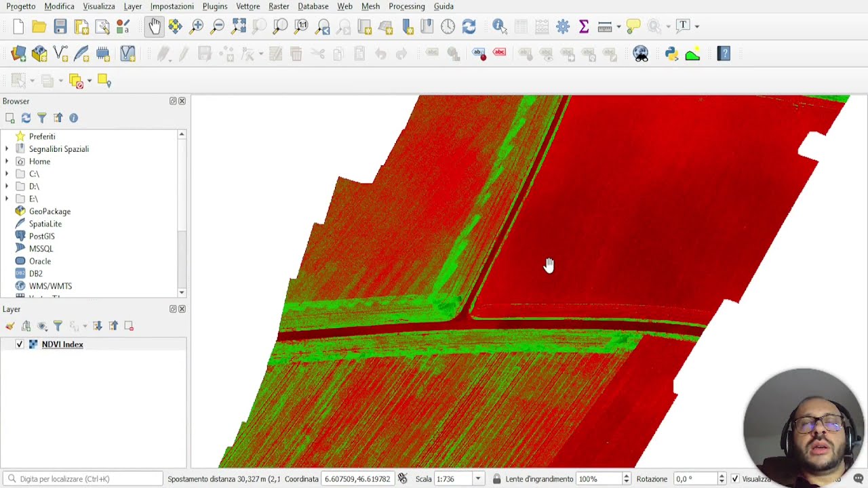Open the Plugins menu
This screenshot has height=488, width=868.
[x=215, y=6]
